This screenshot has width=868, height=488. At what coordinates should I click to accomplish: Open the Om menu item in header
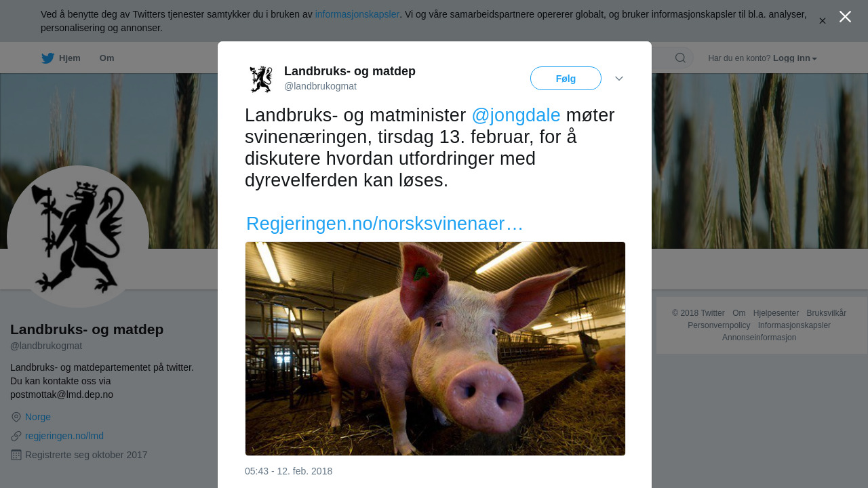click(106, 58)
